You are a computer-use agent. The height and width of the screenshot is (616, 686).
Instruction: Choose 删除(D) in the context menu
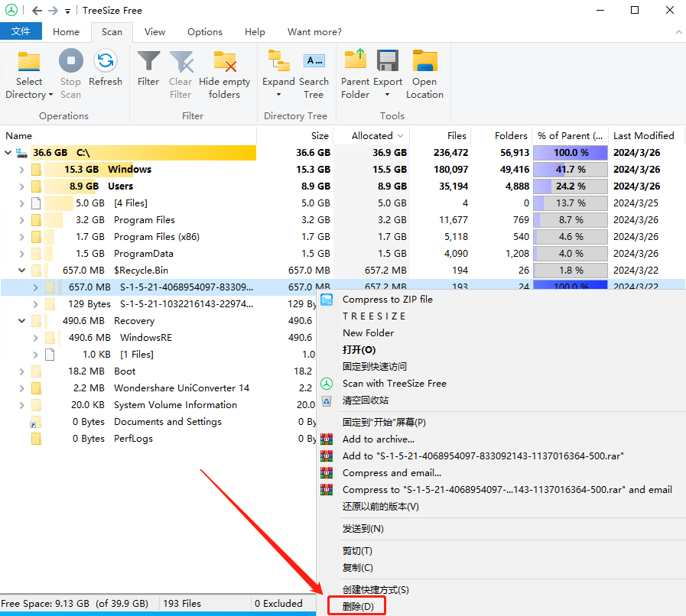tap(358, 607)
